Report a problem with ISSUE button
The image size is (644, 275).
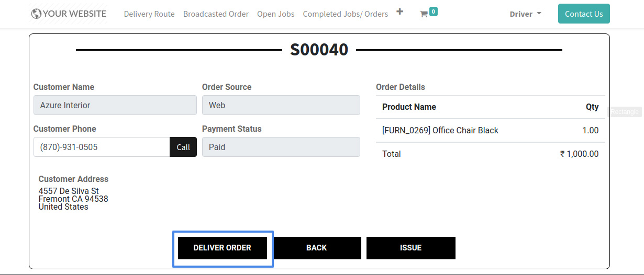(x=410, y=248)
